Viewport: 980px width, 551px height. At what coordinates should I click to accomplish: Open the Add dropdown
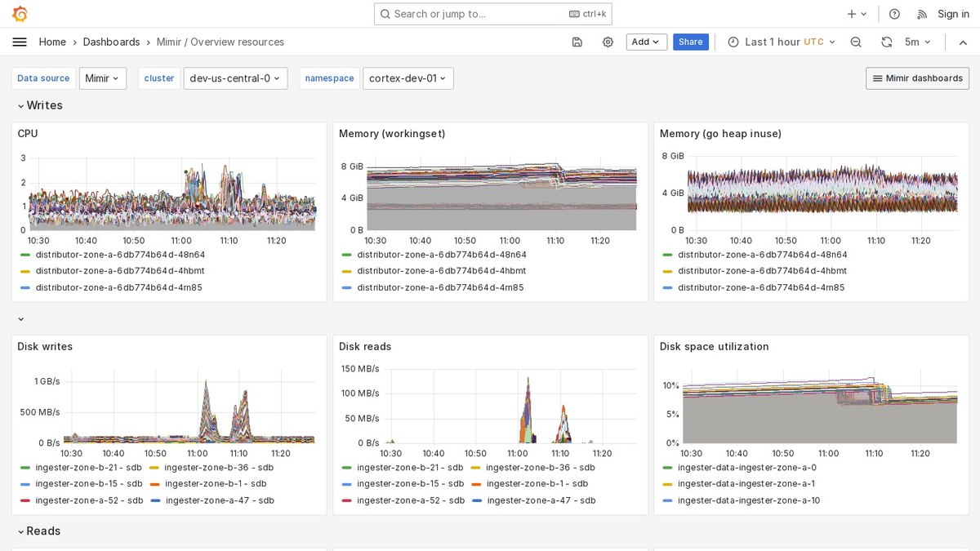coord(646,42)
